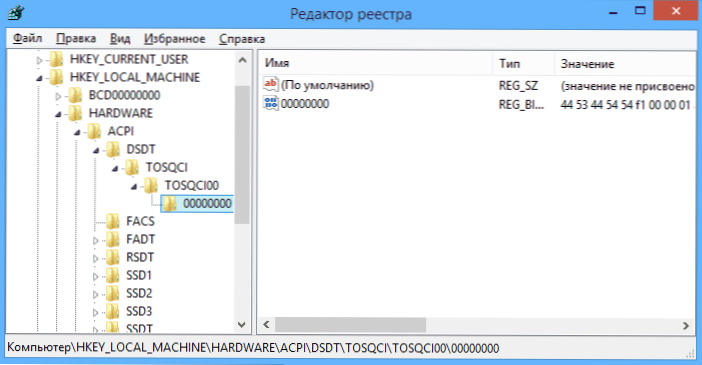The width and height of the screenshot is (702, 365).
Task: Open the Файл menu
Action: coord(27,39)
